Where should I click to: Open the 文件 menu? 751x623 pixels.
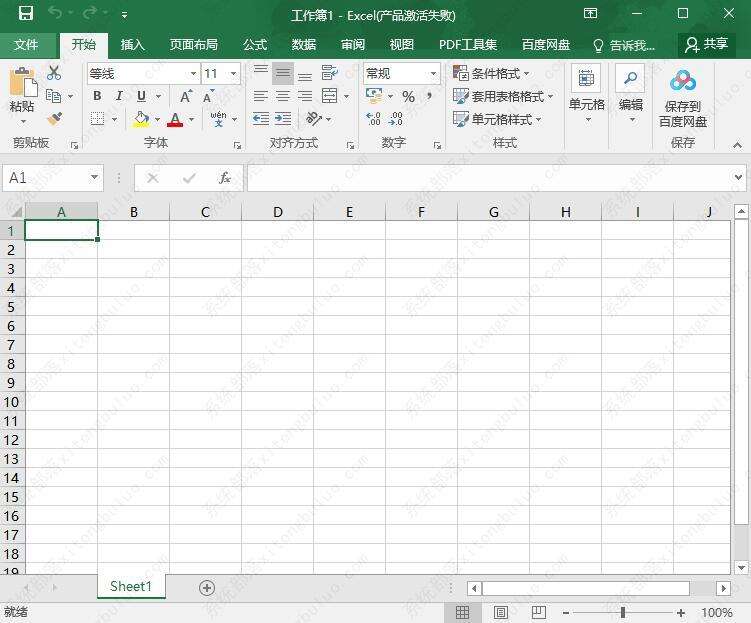(x=26, y=45)
